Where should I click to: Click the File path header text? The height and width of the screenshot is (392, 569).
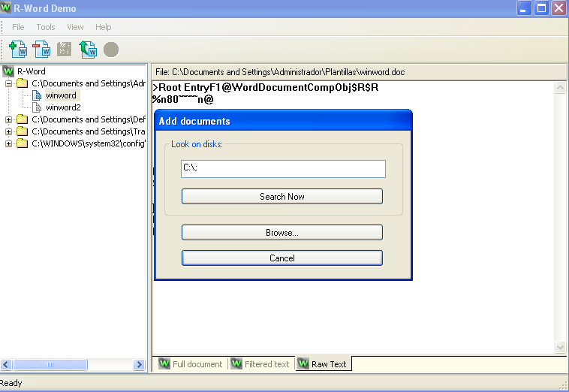coord(280,72)
